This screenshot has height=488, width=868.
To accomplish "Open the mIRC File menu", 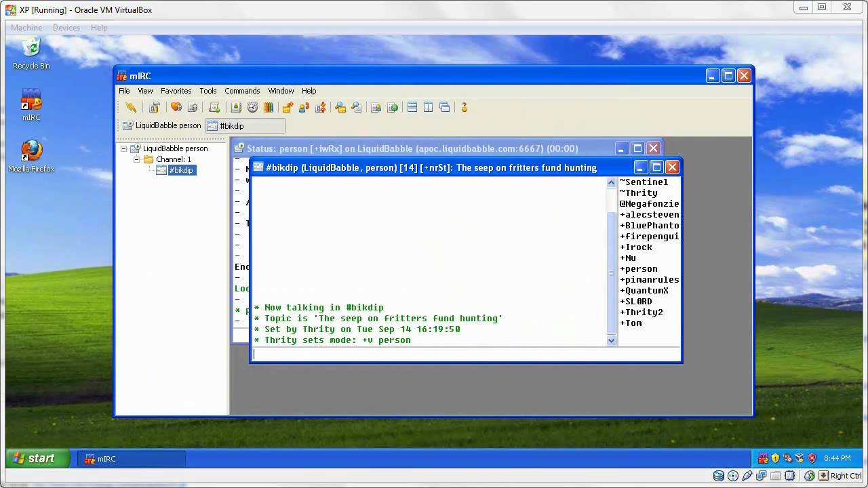I will click(x=124, y=91).
